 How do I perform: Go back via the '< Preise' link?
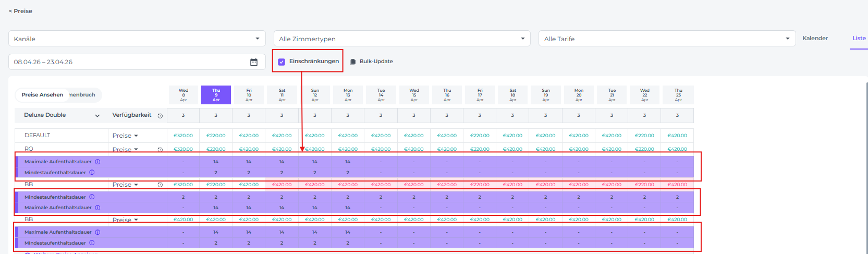pos(20,11)
